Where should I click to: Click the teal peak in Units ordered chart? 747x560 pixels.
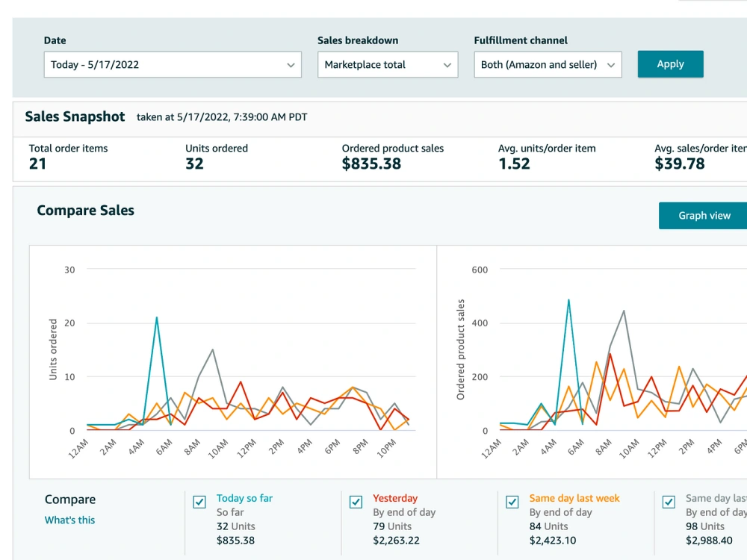157,317
